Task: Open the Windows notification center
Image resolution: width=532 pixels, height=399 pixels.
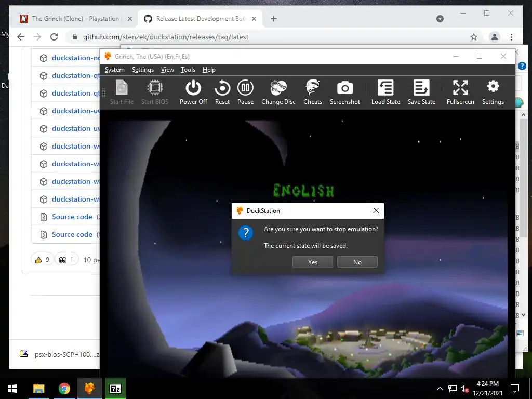Action: 515,389
